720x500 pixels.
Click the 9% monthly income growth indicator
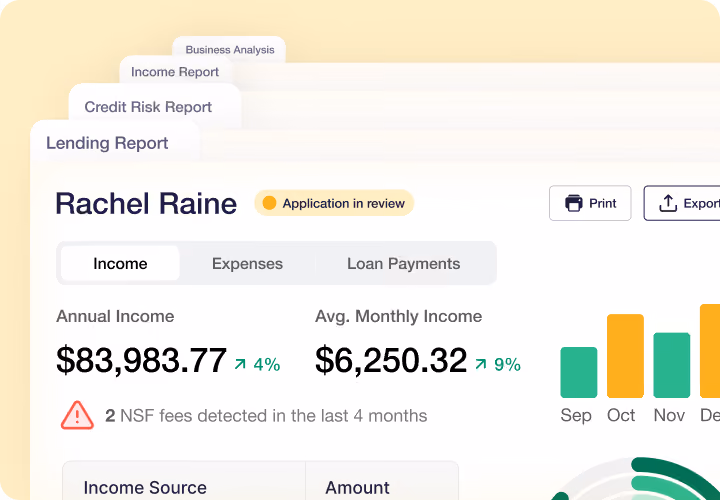tap(498, 365)
